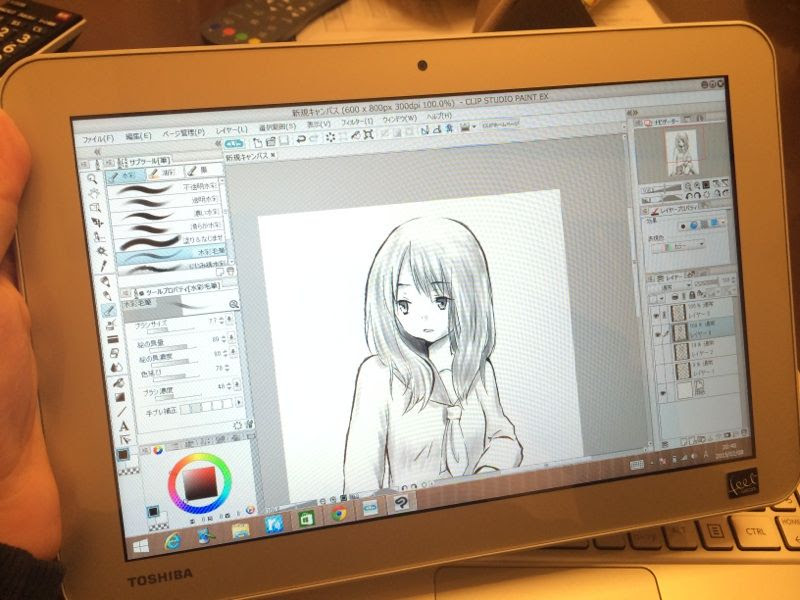Image resolution: width=800 pixels, height=600 pixels.
Task: Click the CLIP STUDIO launch icon
Action: tap(234, 143)
